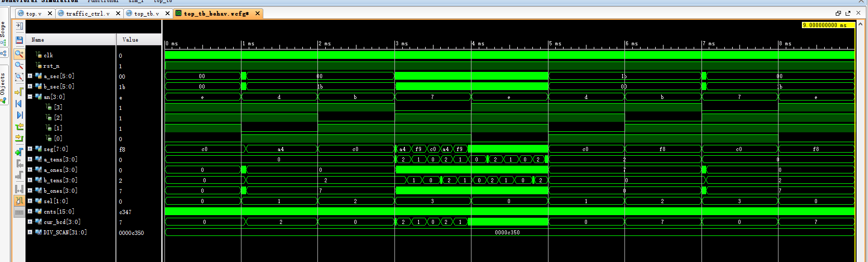Image resolution: width=868 pixels, height=262 pixels.
Task: Click the top icon in waveform sidebar
Action: (x=19, y=26)
